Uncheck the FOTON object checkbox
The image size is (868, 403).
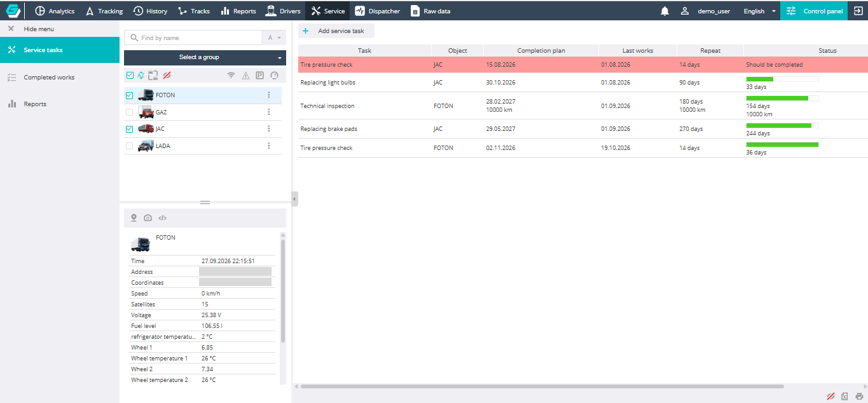[x=130, y=95]
